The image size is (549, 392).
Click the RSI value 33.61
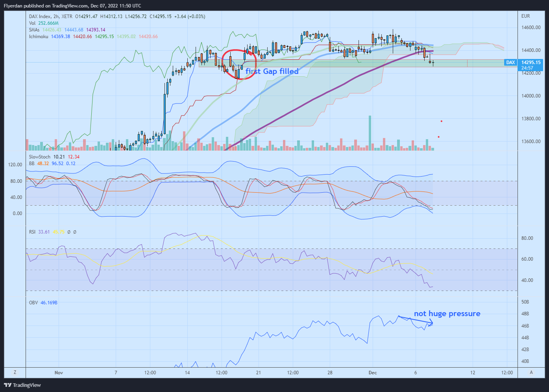coord(44,232)
